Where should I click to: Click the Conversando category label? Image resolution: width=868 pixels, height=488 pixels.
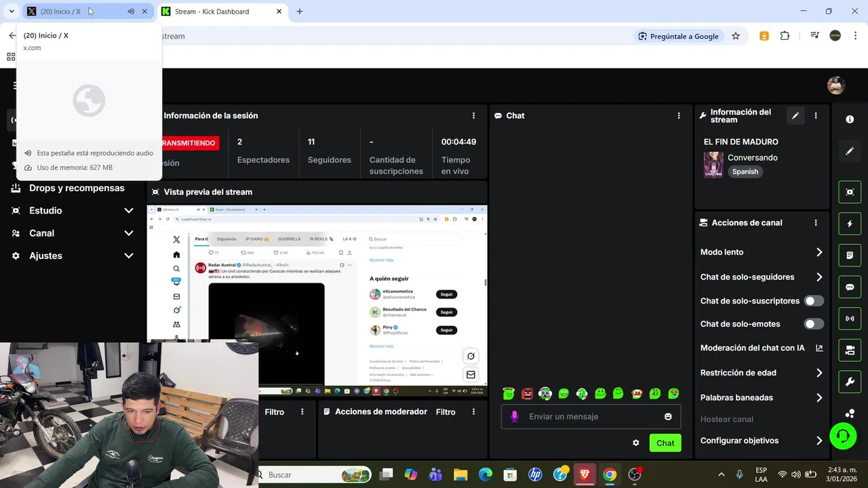[753, 158]
